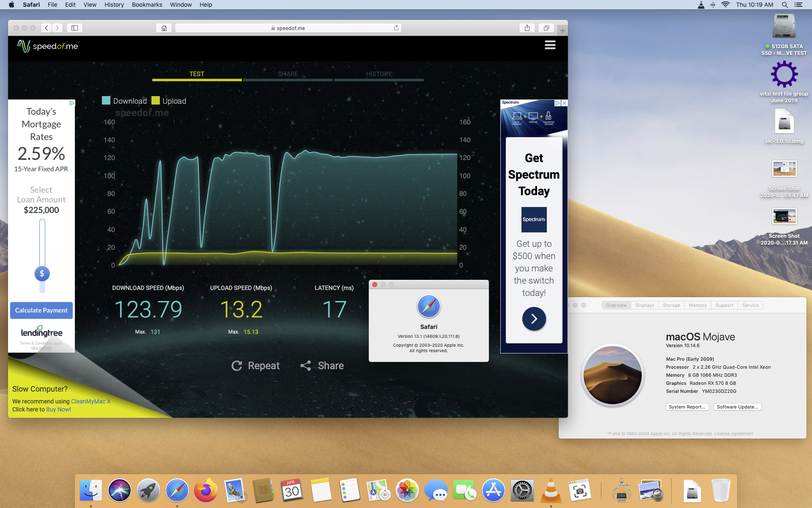Image resolution: width=812 pixels, height=508 pixels.
Task: Show all tabs overview icon
Action: point(546,28)
